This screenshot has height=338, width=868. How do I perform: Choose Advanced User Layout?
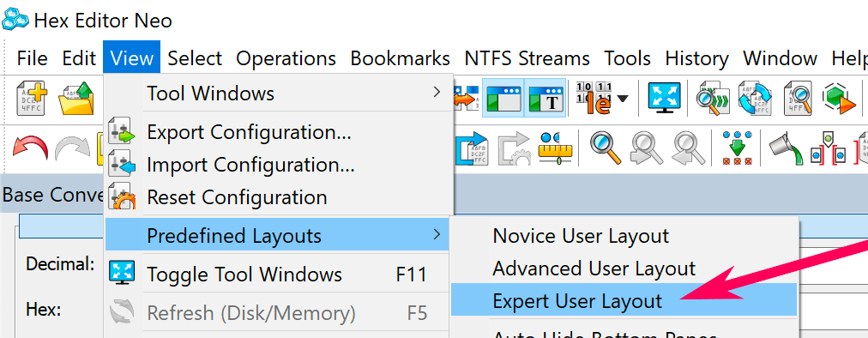[624, 269]
